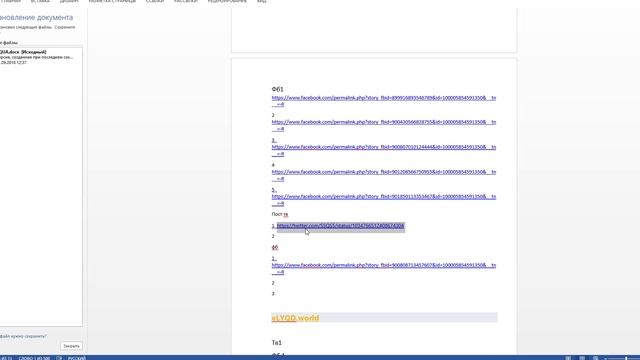Image resolution: width=640 pixels, height=360 pixels.
Task: Open the РЕЦЕНЗИРОВАНИЕ ribbon tab
Action: tap(227, 1)
